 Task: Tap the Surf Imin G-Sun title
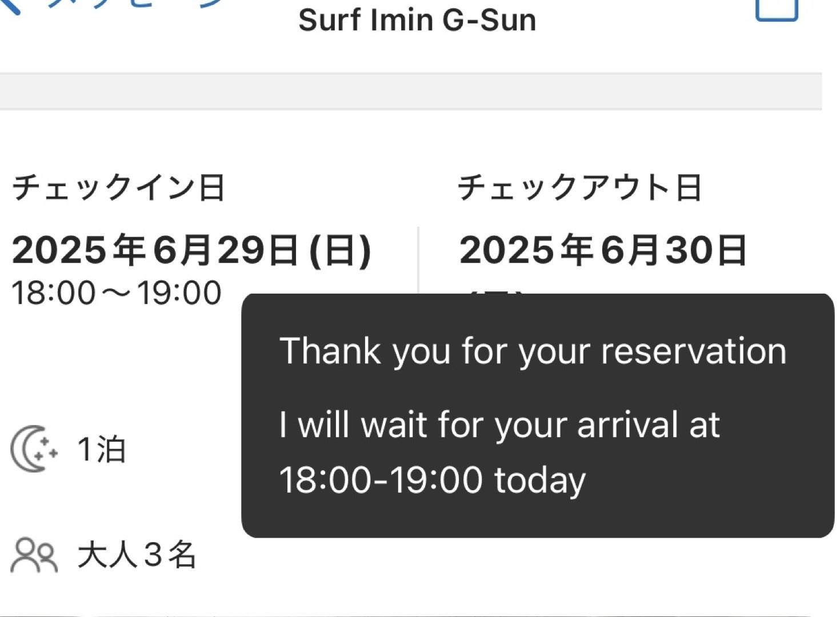point(417,21)
